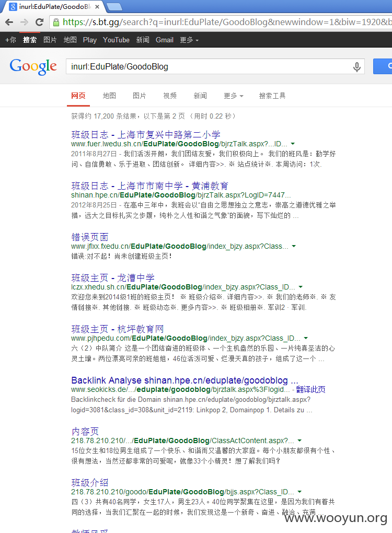392x533 pixels.
Task: Open YouTube in the top black bar
Action: (116, 40)
